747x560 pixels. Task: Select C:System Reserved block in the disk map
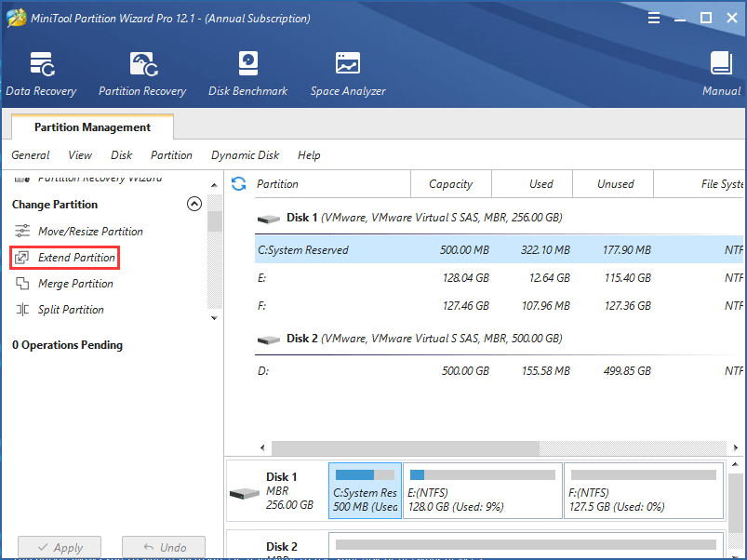tap(365, 490)
